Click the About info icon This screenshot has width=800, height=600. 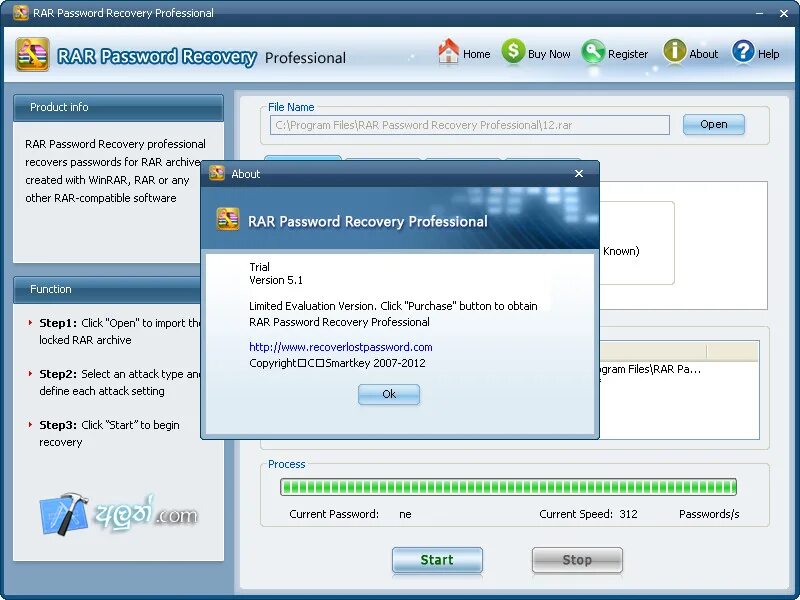[674, 52]
